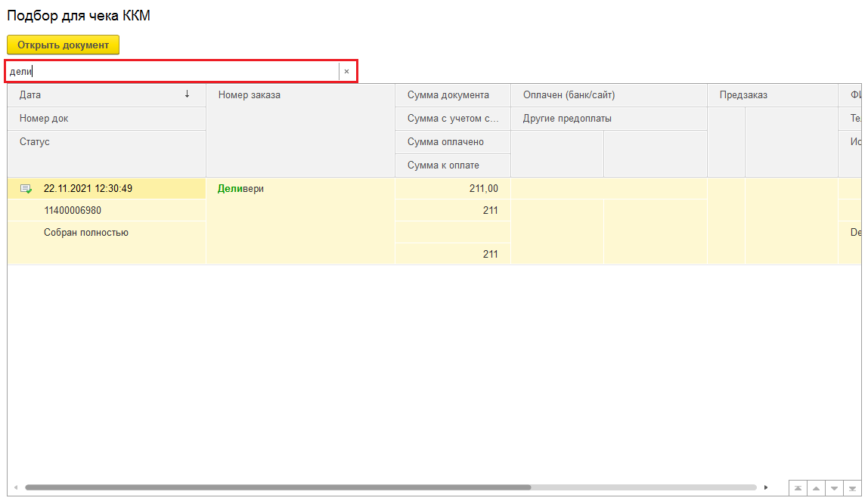Viewport: 868px width, 504px height.
Task: Click the horizontal scrollbar left arrow
Action: [15, 488]
